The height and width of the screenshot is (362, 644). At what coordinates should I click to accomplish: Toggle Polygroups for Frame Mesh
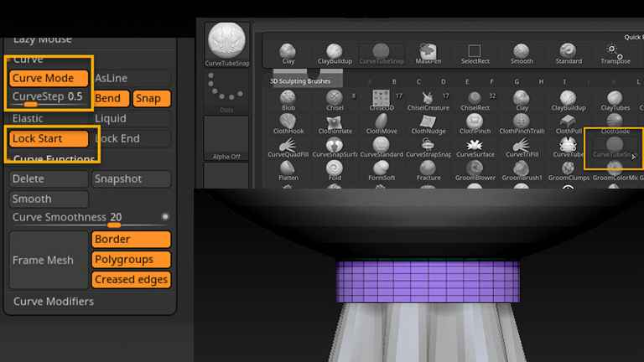coord(131,260)
